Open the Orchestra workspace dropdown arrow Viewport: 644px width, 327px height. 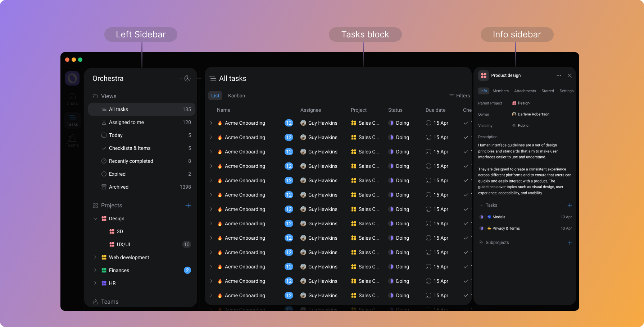point(181,79)
